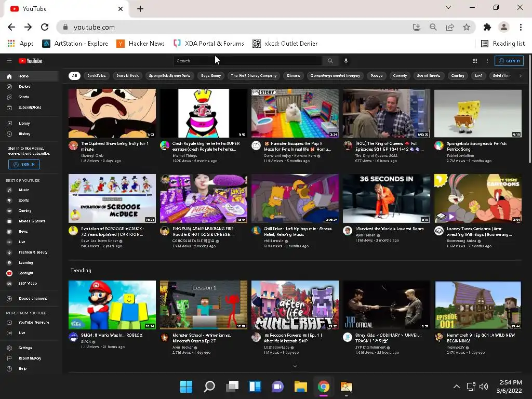Select the Donald Duck filter chip

(128, 76)
